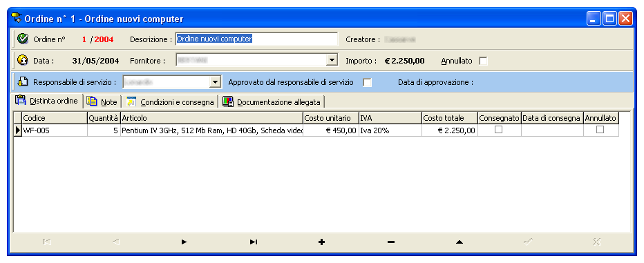Viewport: 644px width, 263px height.
Task: Minimize the Ordine n° 1 window
Action: (594, 19)
